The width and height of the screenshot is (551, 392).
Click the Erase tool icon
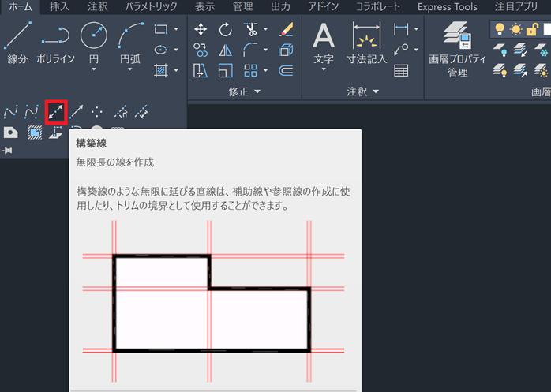point(286,30)
